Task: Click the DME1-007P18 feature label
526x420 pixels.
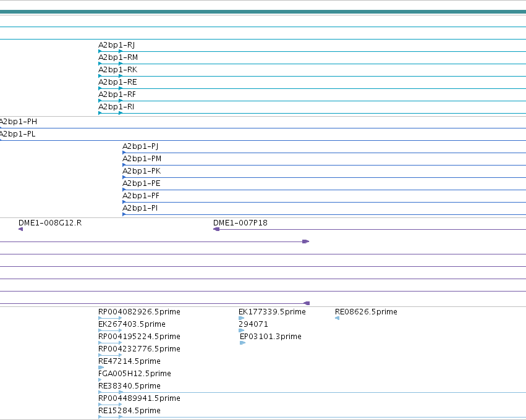Action: (x=240, y=223)
